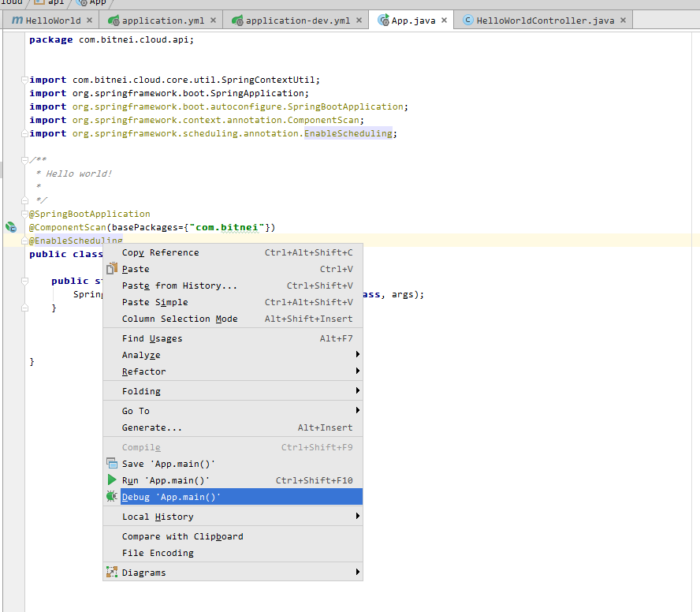
Task: Click the "com.bitnei" string literal
Action: click(x=227, y=227)
